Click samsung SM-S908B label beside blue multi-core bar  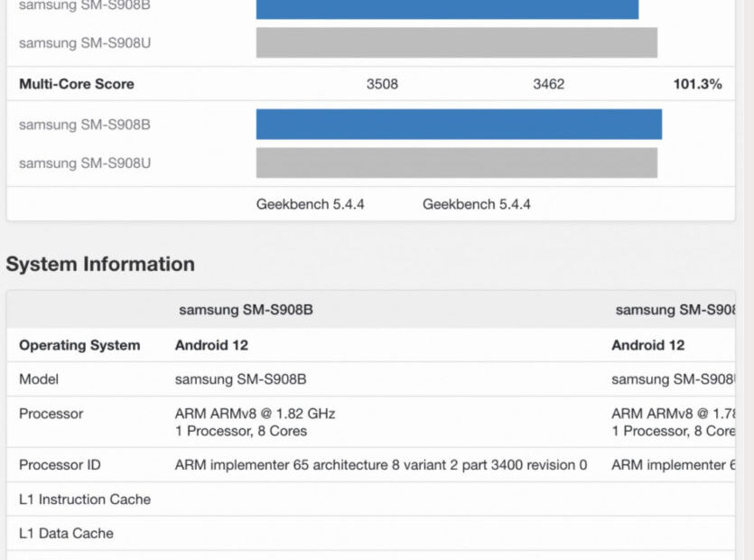pyautogui.click(x=85, y=125)
